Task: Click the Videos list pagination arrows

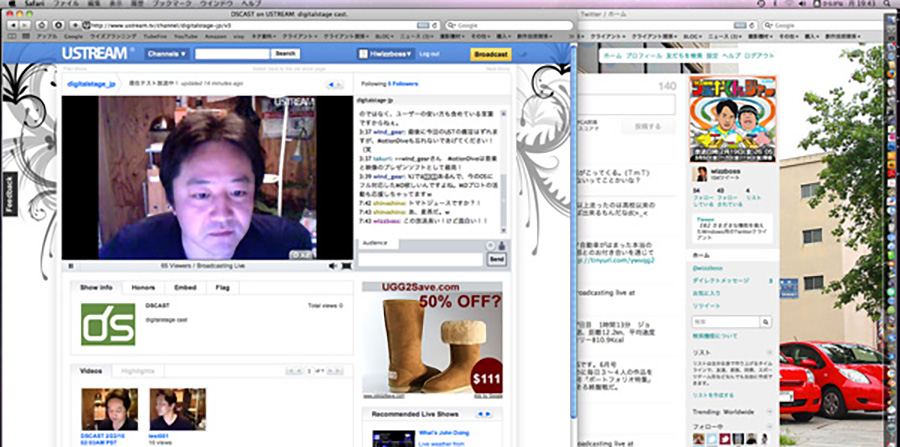Action: coord(315,371)
